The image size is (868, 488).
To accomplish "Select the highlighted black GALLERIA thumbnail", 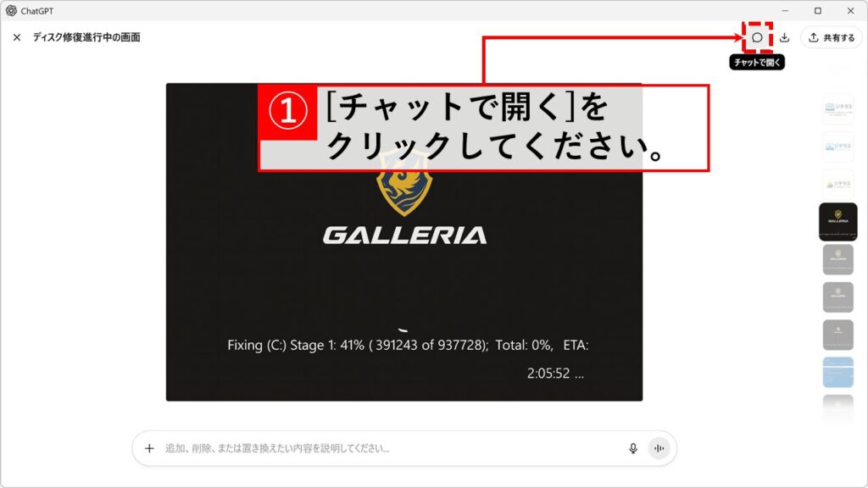I will (837, 222).
